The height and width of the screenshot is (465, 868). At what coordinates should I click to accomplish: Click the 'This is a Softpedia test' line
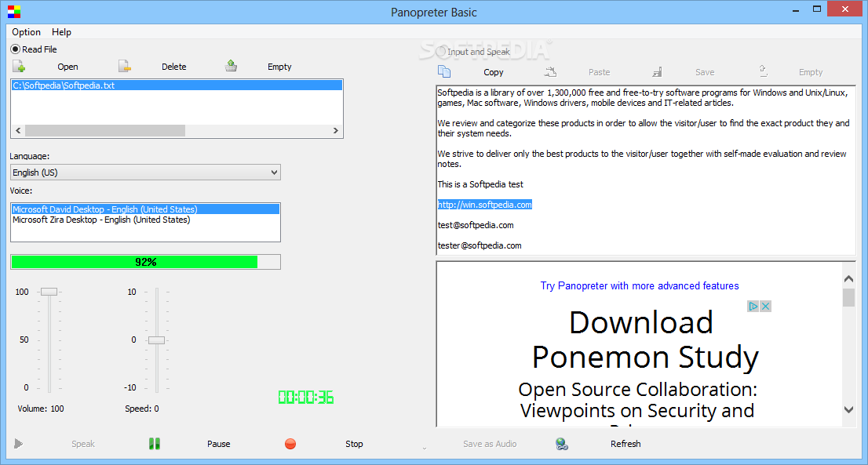coord(480,184)
